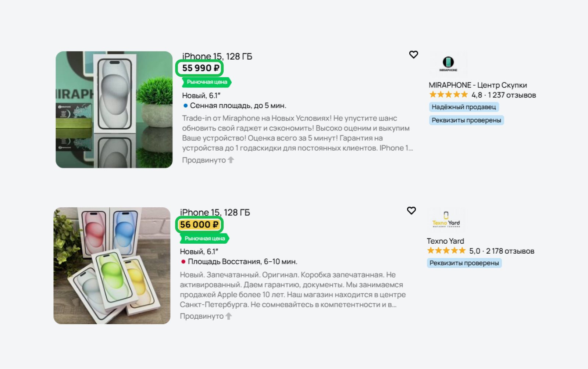Open the colorful iPhone boxes photo thumbnail

click(112, 266)
